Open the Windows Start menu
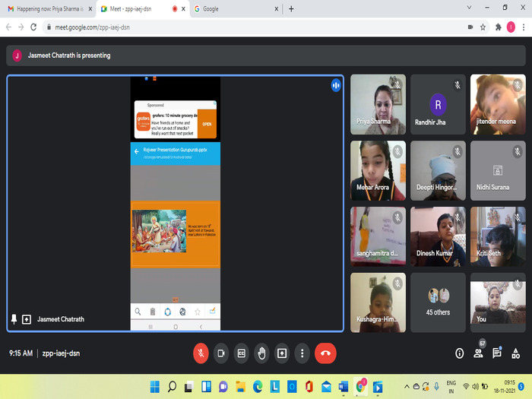Image resolution: width=532 pixels, height=399 pixels. coord(155,386)
